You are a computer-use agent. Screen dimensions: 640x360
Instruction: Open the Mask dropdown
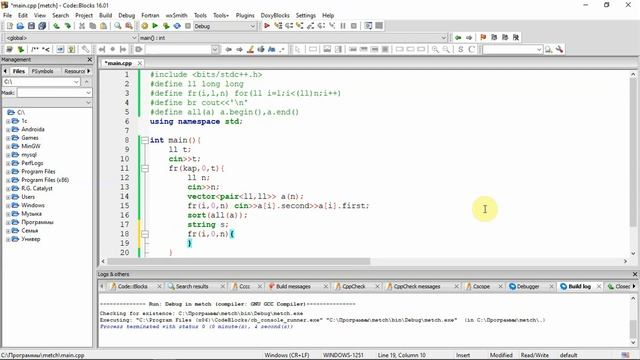point(88,93)
